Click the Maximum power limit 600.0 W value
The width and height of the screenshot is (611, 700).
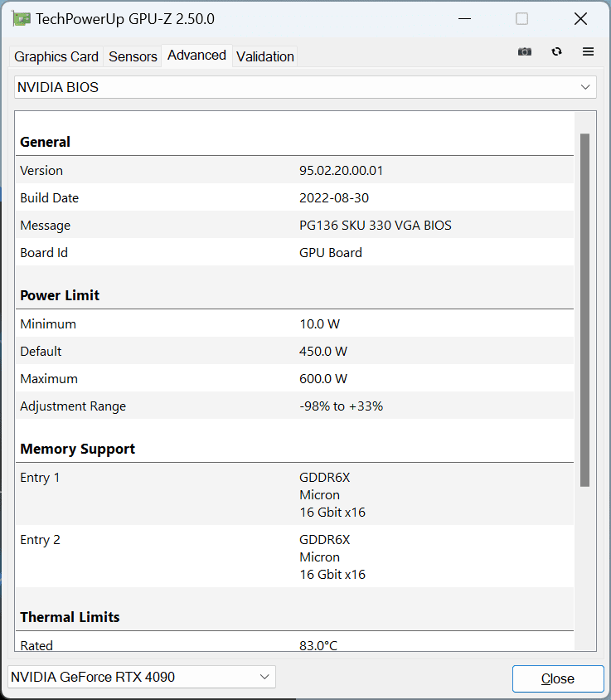coord(323,379)
